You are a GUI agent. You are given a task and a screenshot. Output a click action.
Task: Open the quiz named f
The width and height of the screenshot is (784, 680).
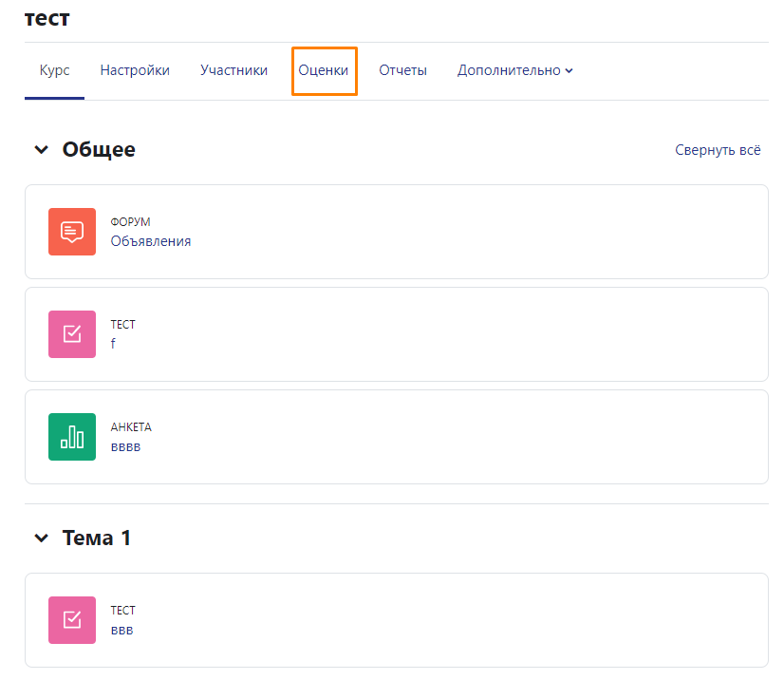click(x=113, y=344)
